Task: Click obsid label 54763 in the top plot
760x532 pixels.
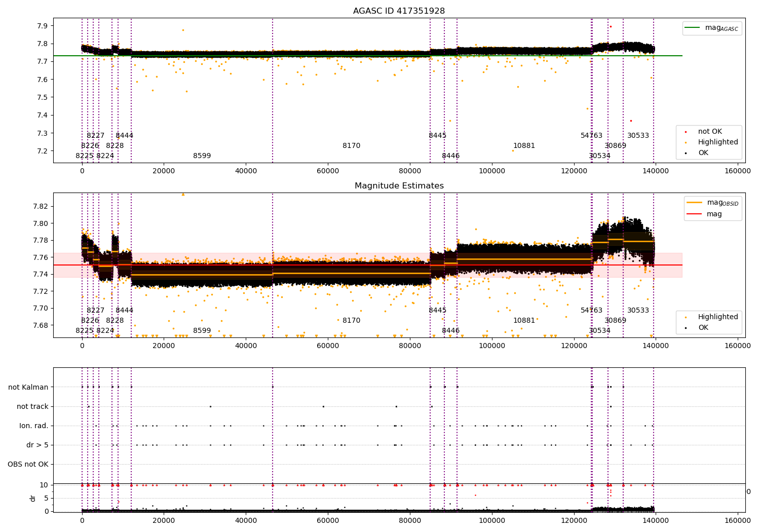Action: (591, 136)
